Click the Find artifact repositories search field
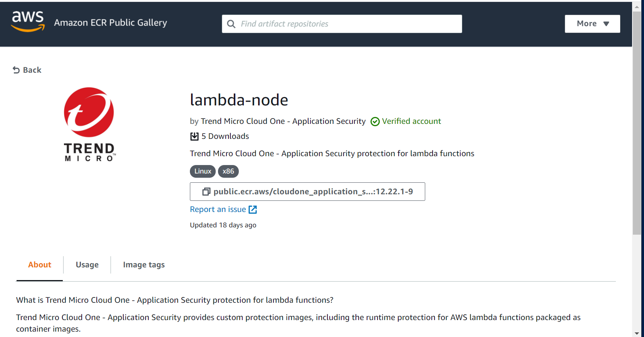This screenshot has width=644, height=337. 347,24
